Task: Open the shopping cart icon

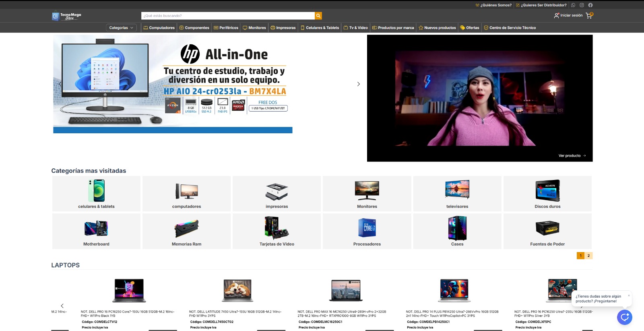Action: point(589,15)
